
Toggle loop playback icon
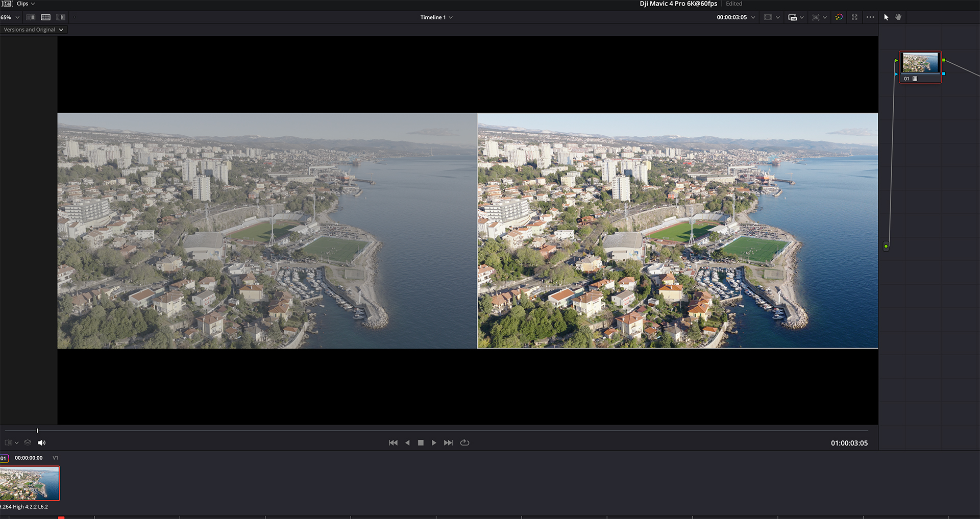coord(464,443)
